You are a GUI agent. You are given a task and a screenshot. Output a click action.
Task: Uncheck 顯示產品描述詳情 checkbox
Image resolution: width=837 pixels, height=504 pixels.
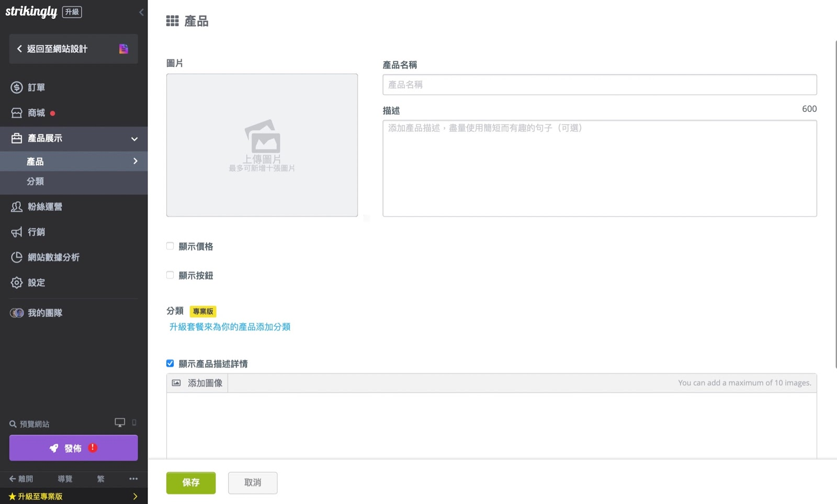[x=170, y=363]
